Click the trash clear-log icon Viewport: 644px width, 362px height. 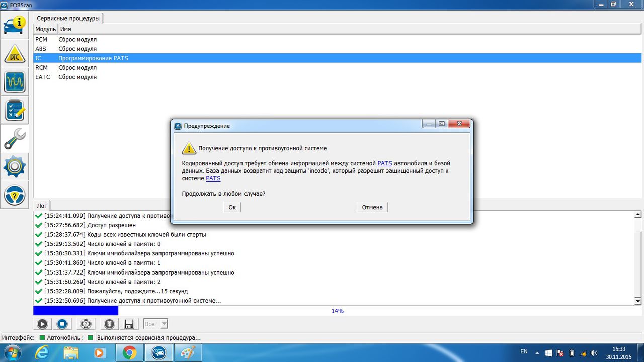click(x=109, y=324)
